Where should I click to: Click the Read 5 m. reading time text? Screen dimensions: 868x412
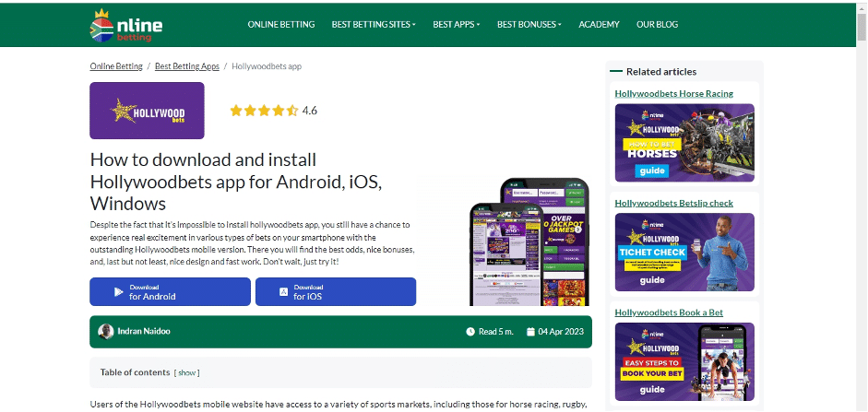coord(496,332)
